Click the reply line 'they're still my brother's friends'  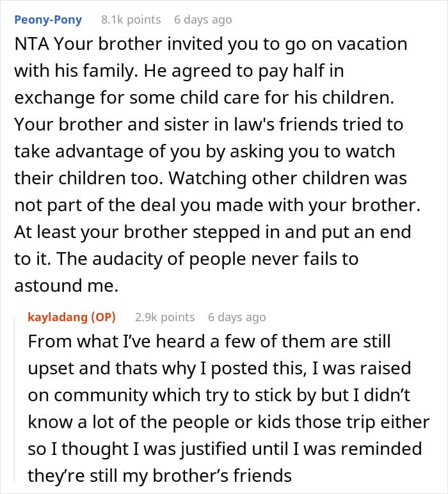pos(159,475)
